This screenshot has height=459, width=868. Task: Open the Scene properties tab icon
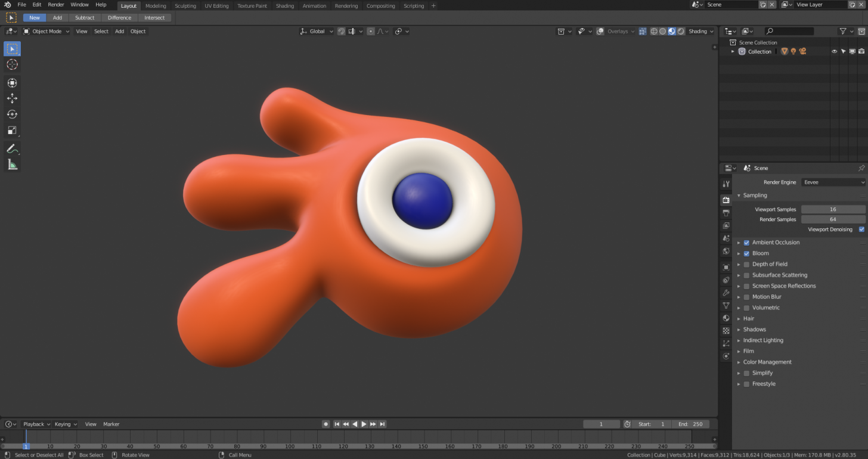click(x=726, y=238)
